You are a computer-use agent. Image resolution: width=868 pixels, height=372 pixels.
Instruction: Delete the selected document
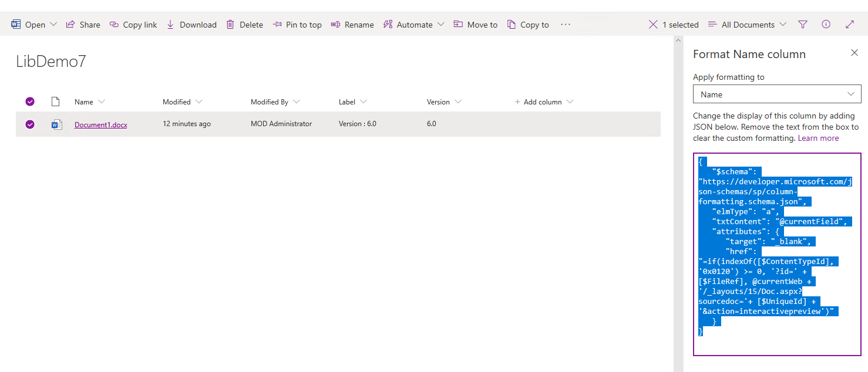pos(244,25)
